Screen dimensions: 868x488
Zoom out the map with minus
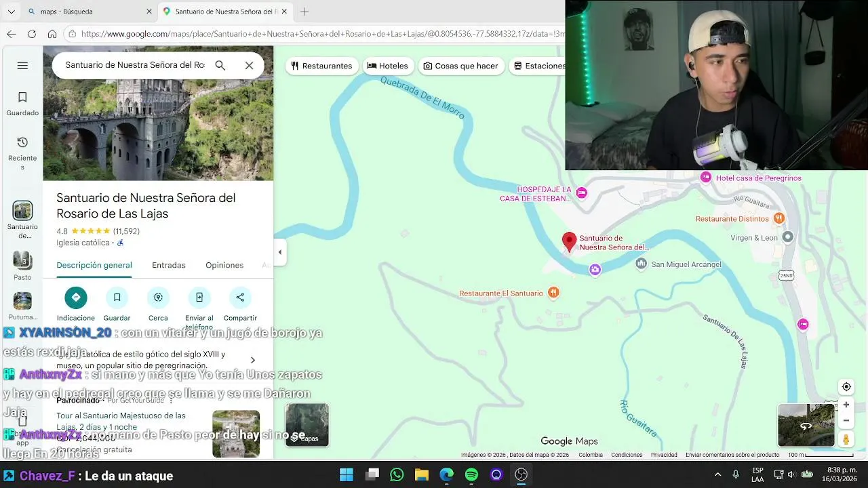pyautogui.click(x=846, y=420)
